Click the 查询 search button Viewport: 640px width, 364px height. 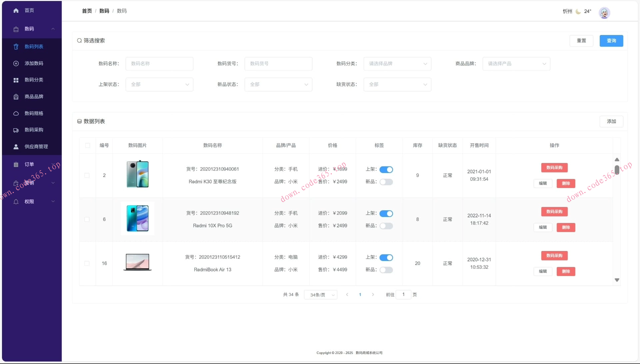[x=611, y=41]
